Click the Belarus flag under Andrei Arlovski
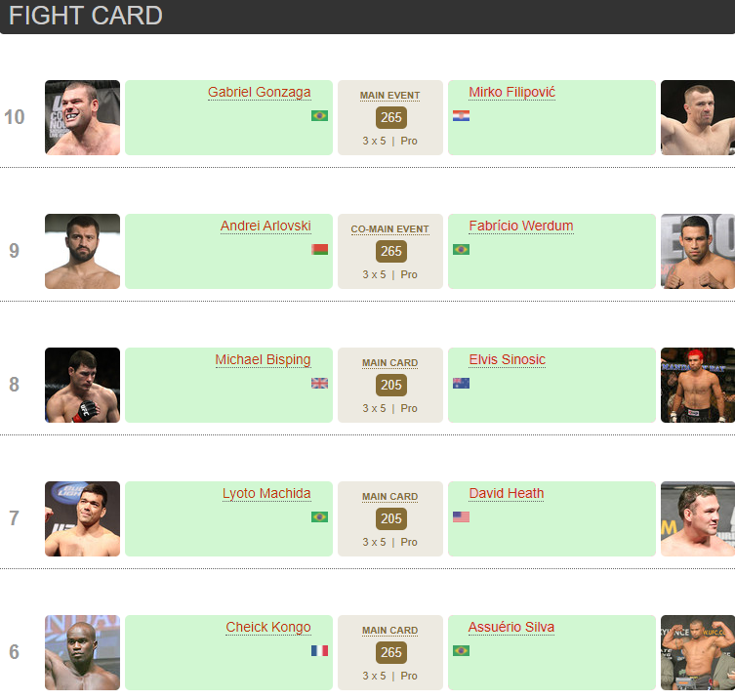This screenshot has width=735, height=700. click(x=319, y=249)
